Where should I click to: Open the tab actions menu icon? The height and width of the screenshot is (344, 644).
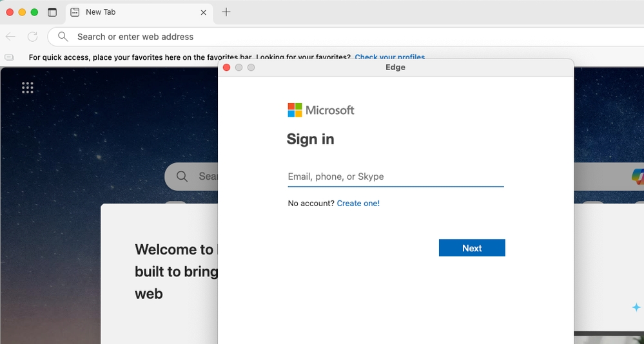(x=52, y=12)
